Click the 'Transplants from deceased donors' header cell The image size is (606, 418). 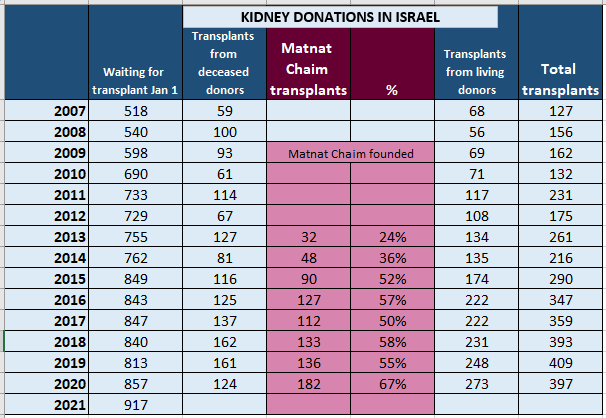225,62
